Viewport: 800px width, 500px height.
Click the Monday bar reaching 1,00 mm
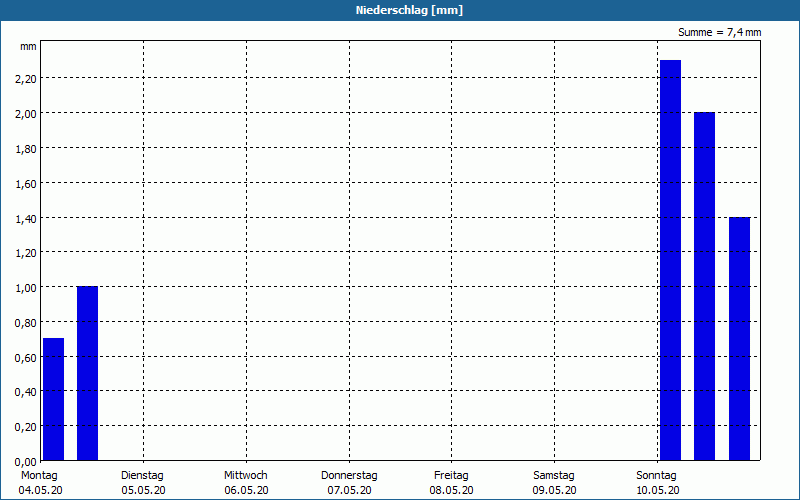coord(87,373)
